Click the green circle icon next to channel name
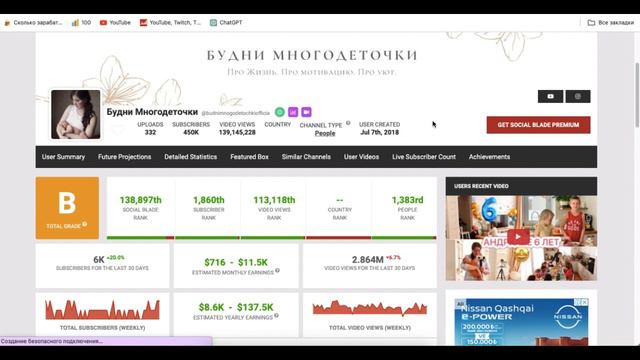Screen dimensions: 640x360 (280, 112)
